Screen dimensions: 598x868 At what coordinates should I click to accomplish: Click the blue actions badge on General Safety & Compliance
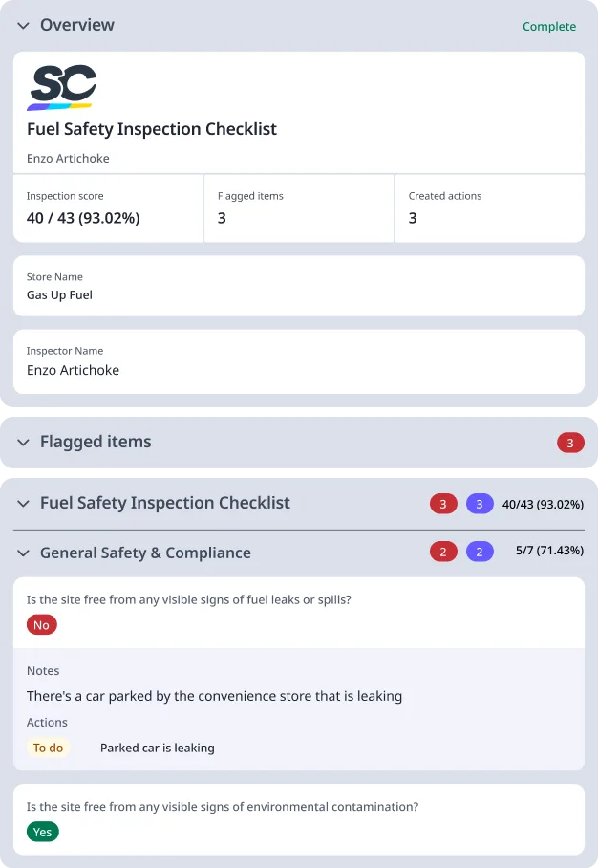point(481,552)
